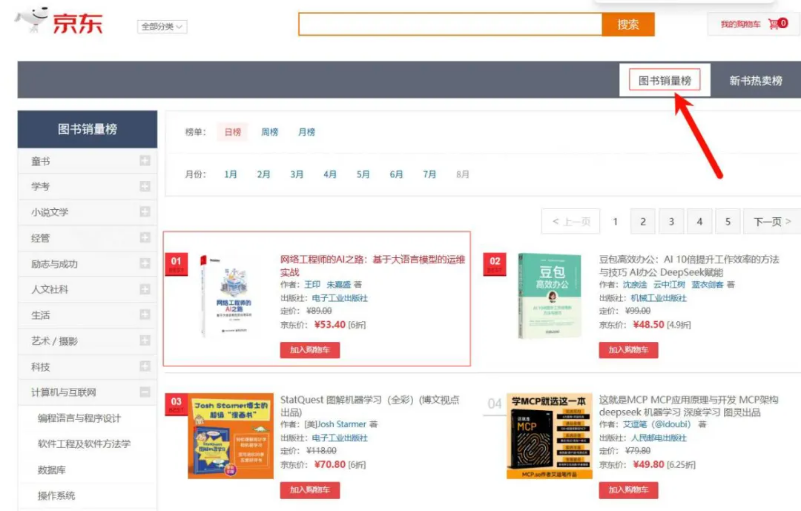Add StatQuest book to cart
The width and height of the screenshot is (801, 511).
(x=310, y=490)
